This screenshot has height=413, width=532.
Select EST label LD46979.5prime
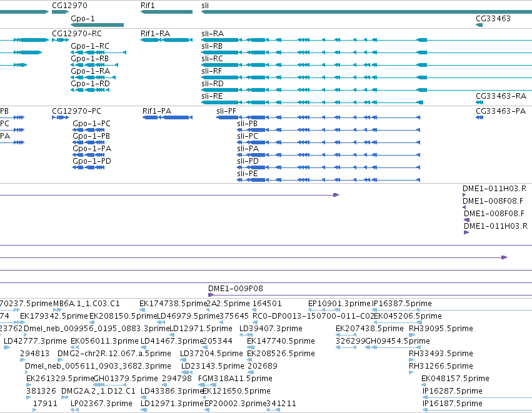[188, 316]
